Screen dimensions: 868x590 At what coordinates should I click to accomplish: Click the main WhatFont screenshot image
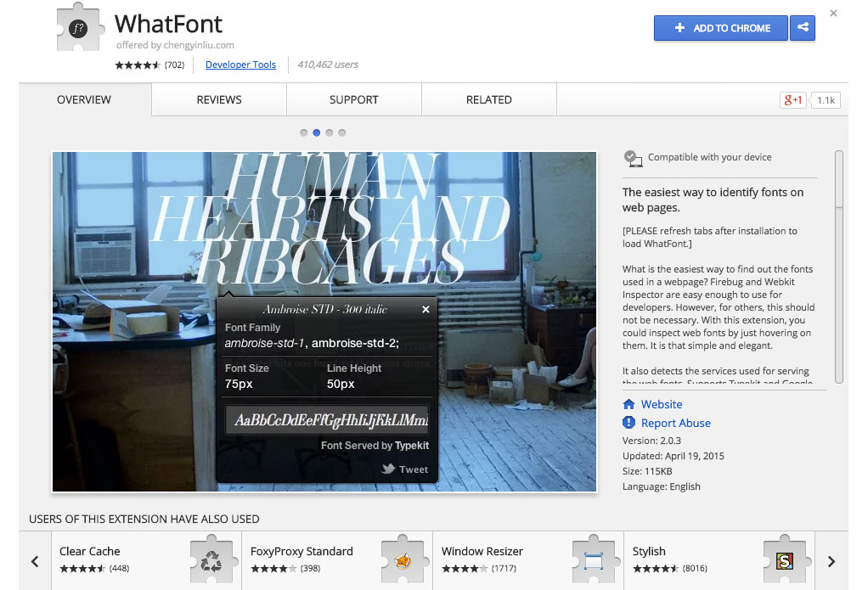pos(324,322)
